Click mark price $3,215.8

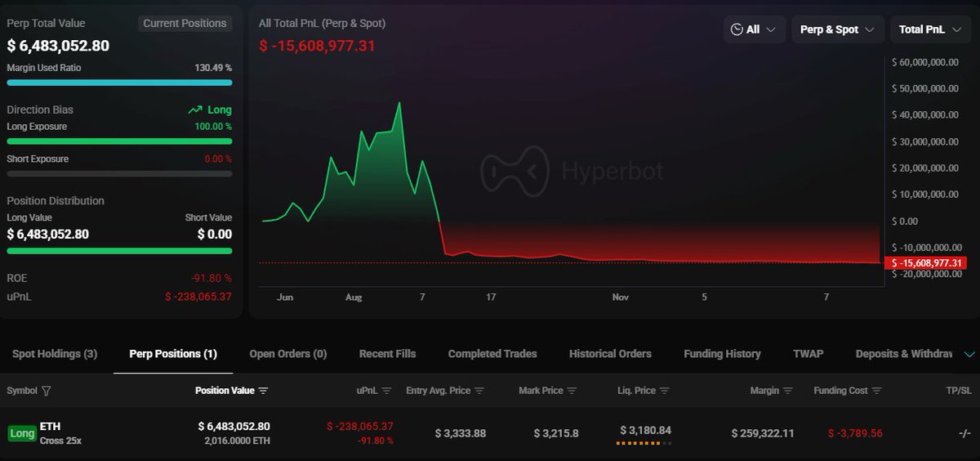[556, 433]
